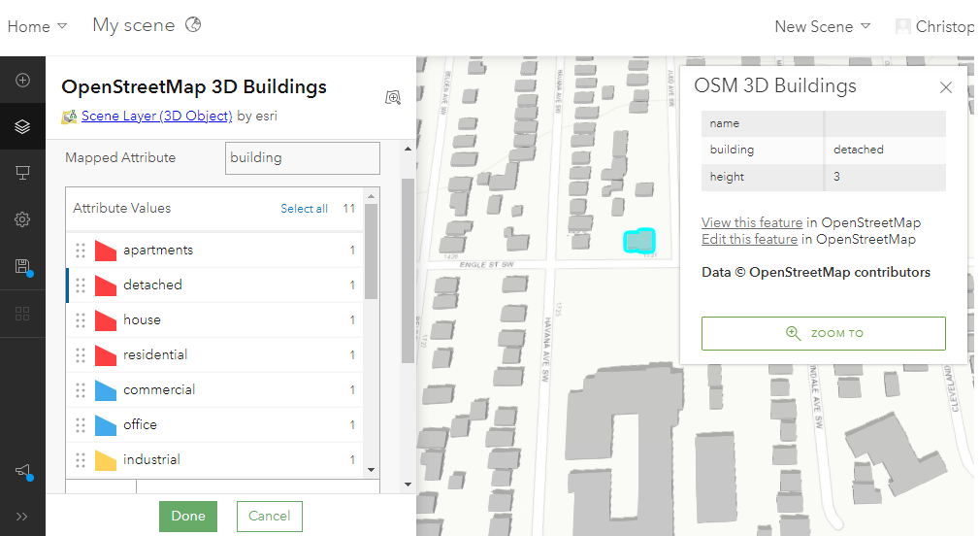
Task: Click red swatch for house
Action: (106, 320)
